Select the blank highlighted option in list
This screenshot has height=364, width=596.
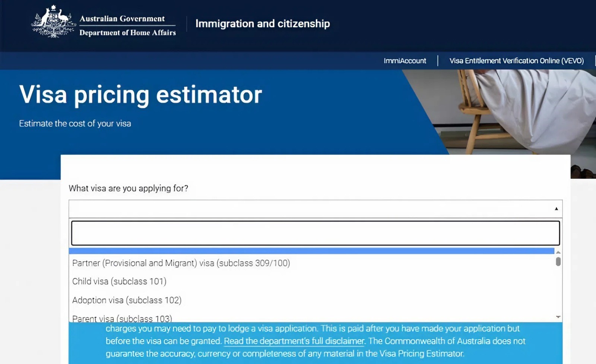[x=311, y=251]
